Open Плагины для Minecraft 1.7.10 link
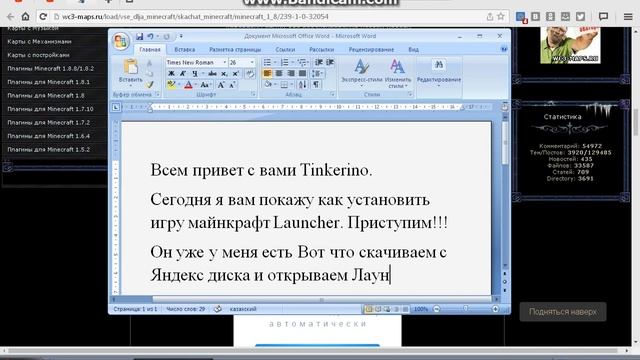The width and height of the screenshot is (640, 360). 51,109
